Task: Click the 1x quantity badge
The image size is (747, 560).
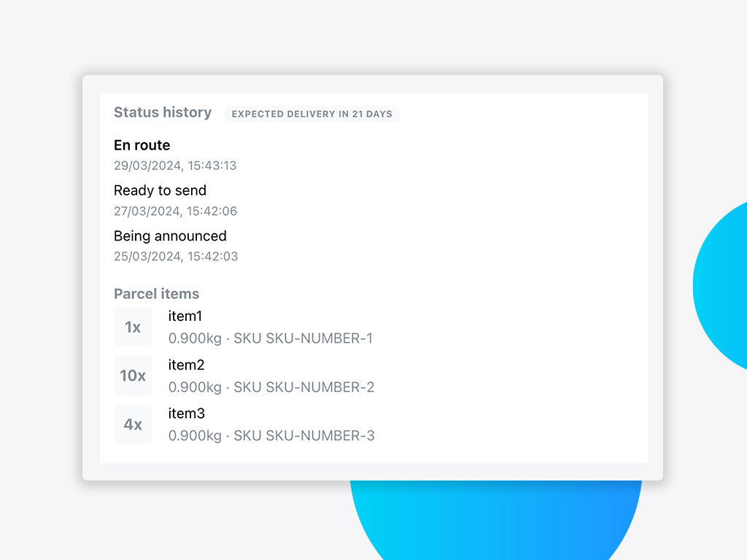Action: click(x=133, y=327)
